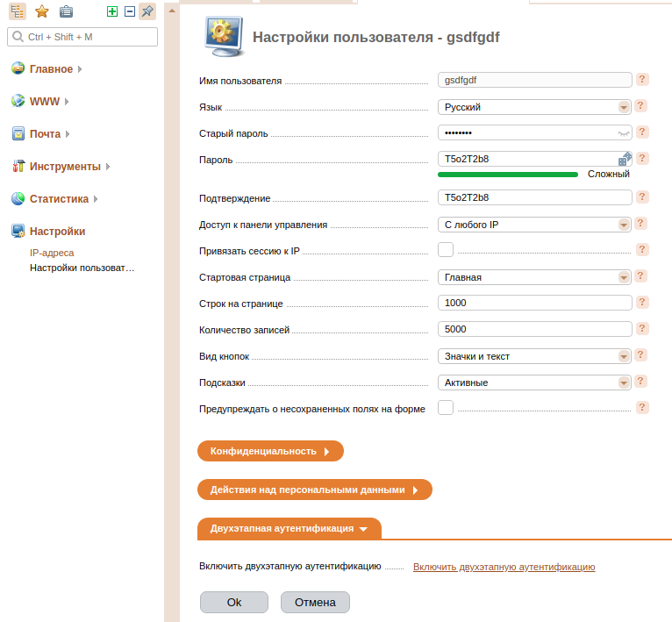Click the Настройки monitor icon
672x622 pixels.
tap(18, 231)
